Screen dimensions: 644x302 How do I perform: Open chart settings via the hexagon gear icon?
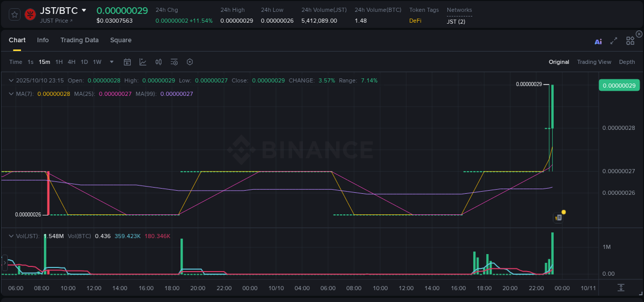190,62
